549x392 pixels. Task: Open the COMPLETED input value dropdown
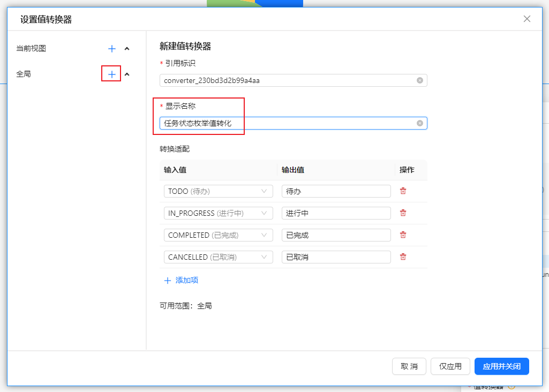coord(217,235)
